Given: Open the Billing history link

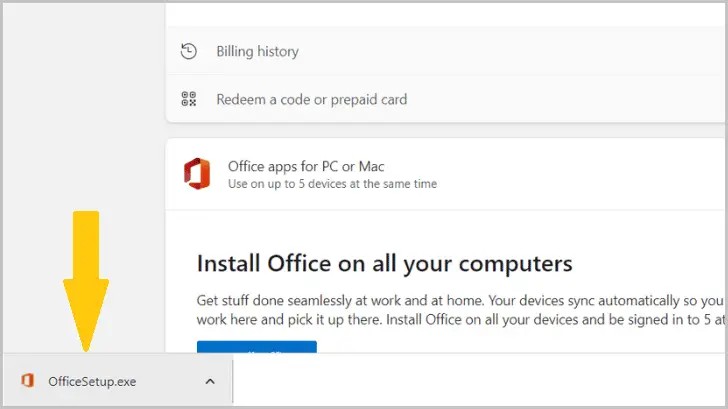Looking at the screenshot, I should (257, 51).
